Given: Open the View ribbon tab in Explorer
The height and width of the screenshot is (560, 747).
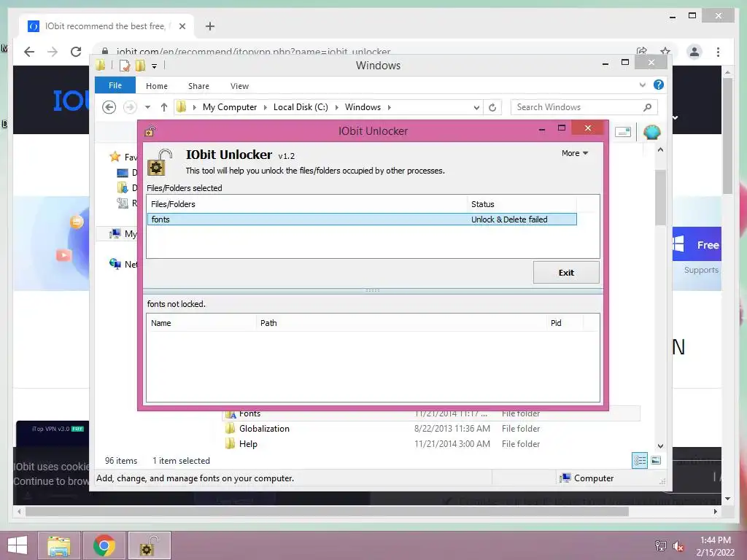Looking at the screenshot, I should (x=239, y=86).
